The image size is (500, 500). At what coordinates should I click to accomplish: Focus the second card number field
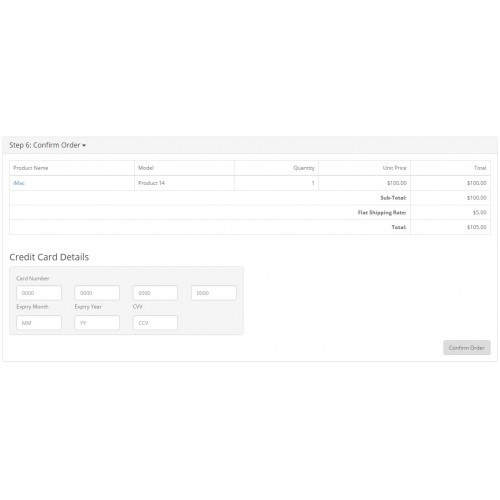pos(97,293)
